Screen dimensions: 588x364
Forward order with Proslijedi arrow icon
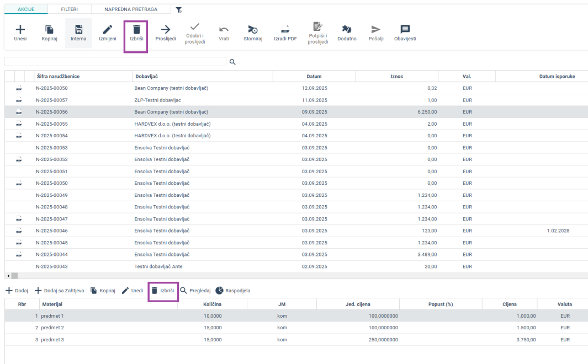(x=166, y=30)
